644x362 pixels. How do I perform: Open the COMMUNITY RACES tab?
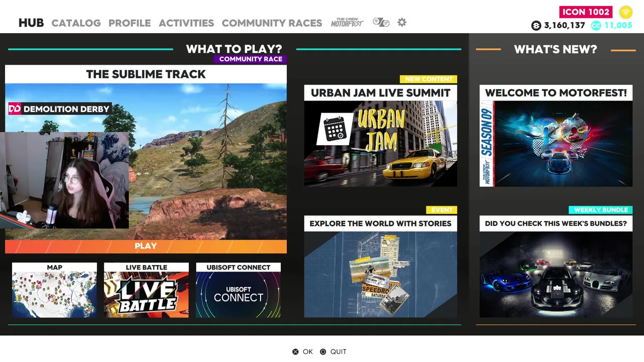(272, 23)
